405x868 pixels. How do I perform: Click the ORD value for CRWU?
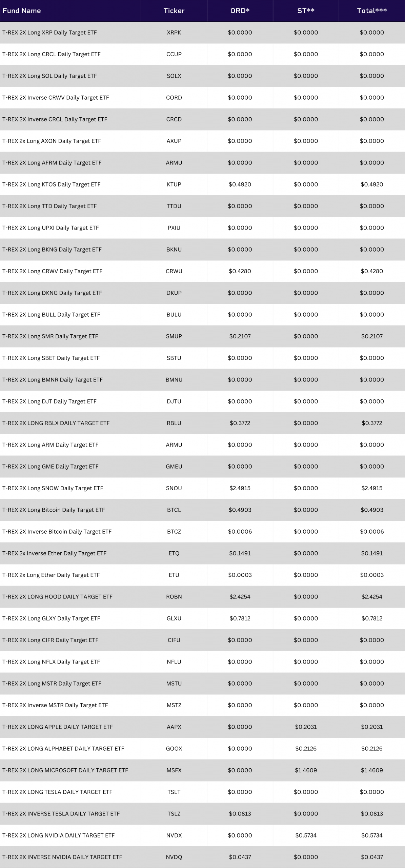[240, 271]
